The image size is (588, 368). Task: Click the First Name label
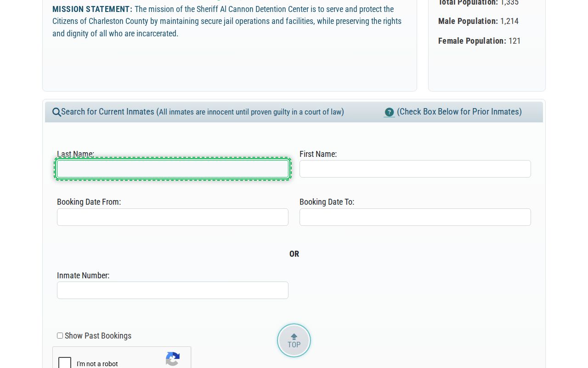coord(318,154)
